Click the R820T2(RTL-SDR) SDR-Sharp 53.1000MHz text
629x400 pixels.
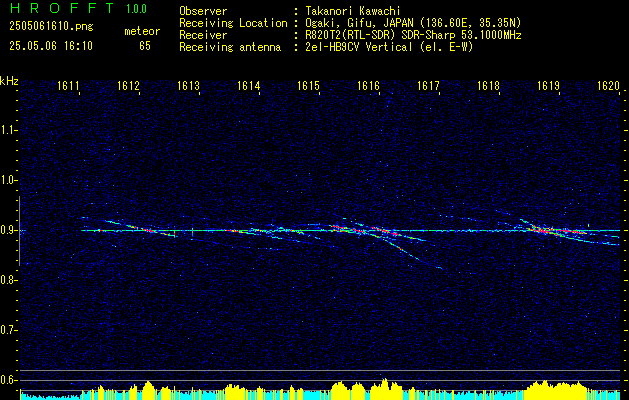tap(413, 35)
